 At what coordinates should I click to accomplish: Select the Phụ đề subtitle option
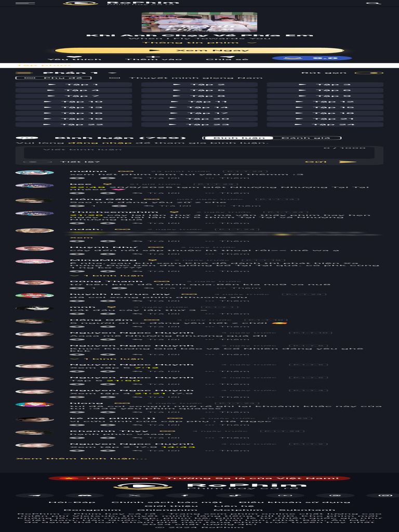[x=54, y=78]
